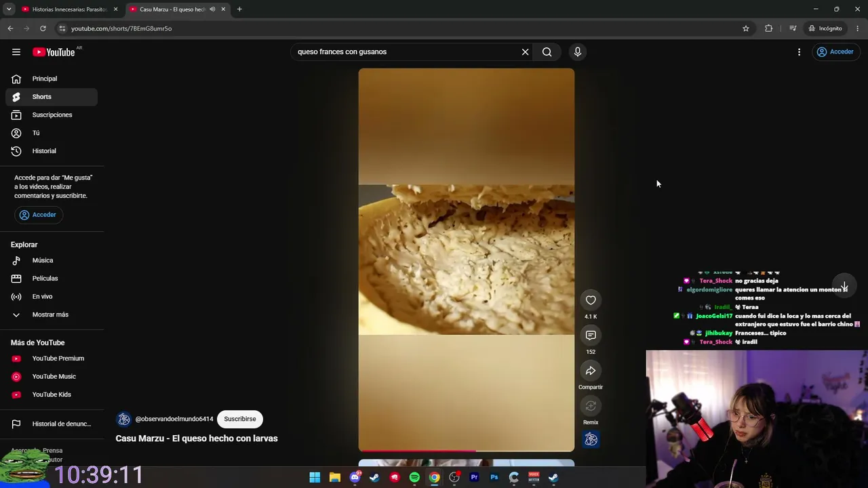Like this Short with the heart button
The image size is (868, 488).
pyautogui.click(x=591, y=300)
